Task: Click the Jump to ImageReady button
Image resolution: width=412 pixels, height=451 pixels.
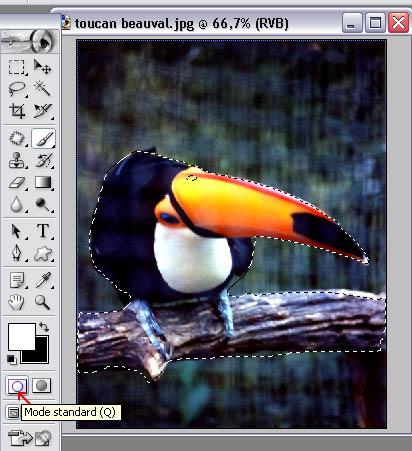Action: pos(30,438)
